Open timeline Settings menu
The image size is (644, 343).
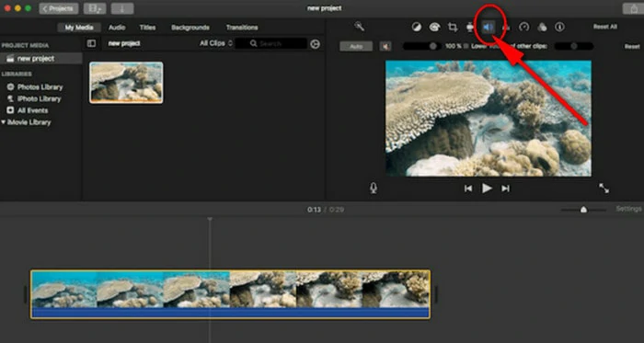[x=628, y=209]
